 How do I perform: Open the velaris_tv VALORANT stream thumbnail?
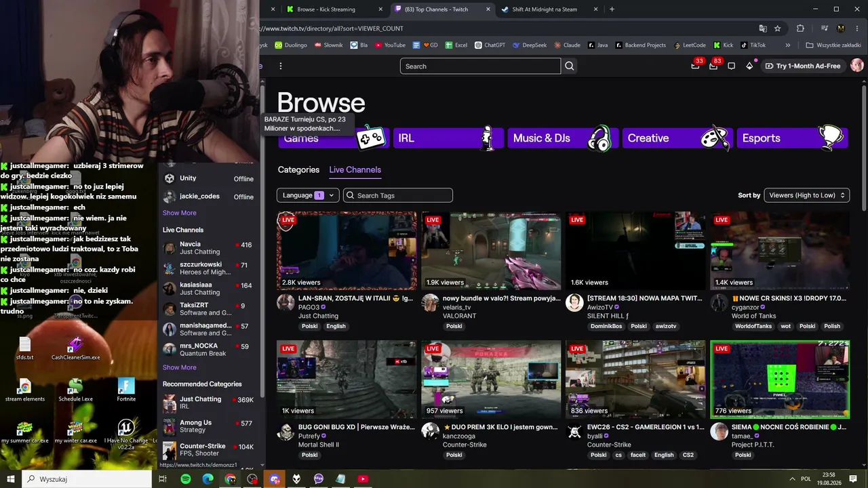click(x=492, y=251)
